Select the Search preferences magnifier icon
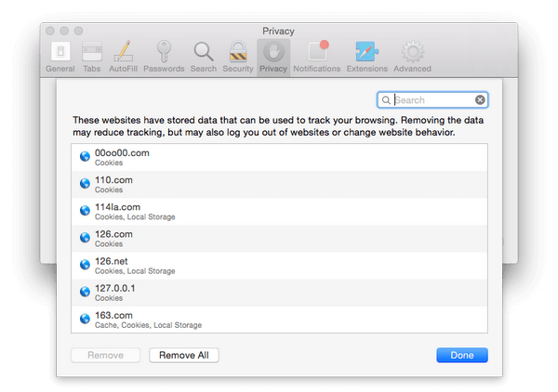 click(x=203, y=56)
